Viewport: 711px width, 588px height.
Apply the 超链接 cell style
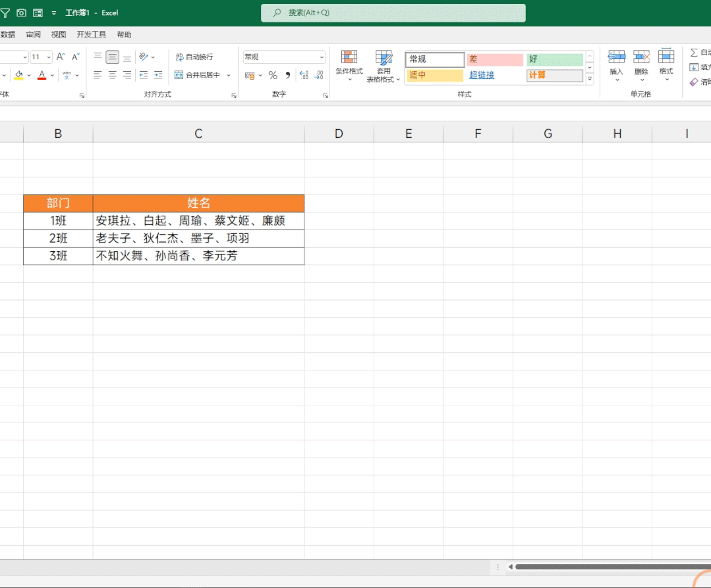(482, 75)
